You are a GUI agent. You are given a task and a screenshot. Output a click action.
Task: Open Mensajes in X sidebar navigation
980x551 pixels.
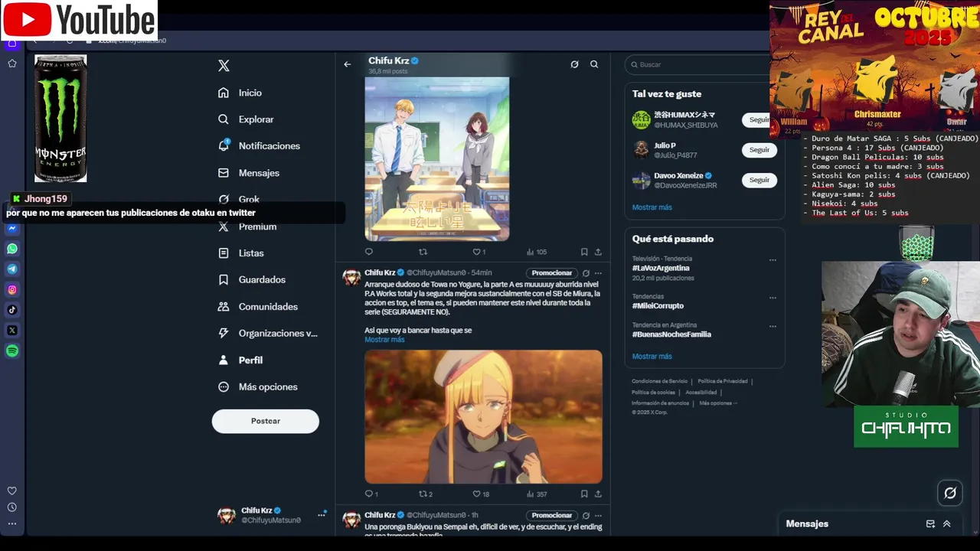(249, 173)
